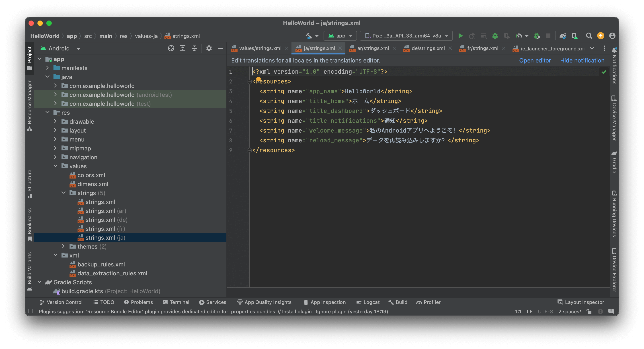
Task: Hide the Project panel with minus icon
Action: (x=220, y=48)
